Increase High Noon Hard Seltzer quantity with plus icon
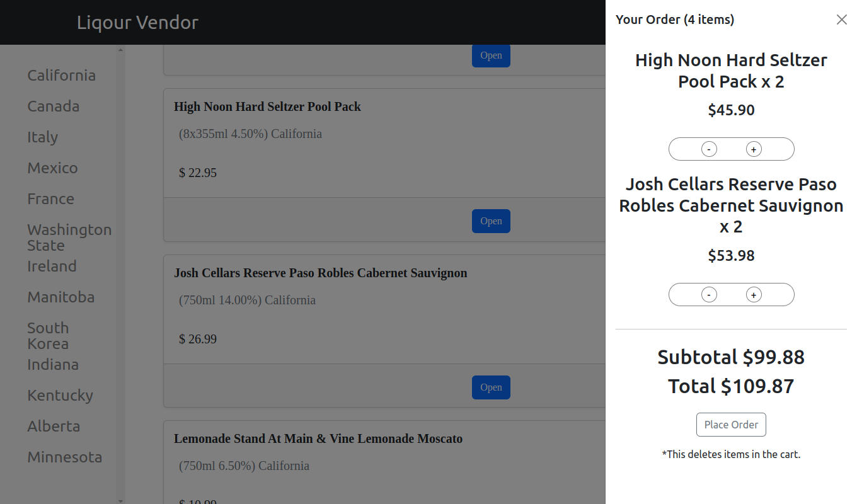The width and height of the screenshot is (857, 504). (x=754, y=149)
